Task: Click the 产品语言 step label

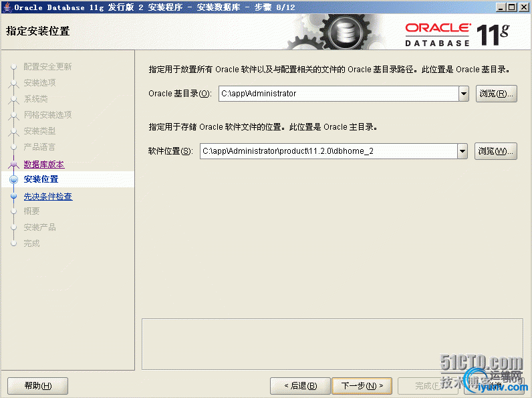Action: tap(39, 147)
